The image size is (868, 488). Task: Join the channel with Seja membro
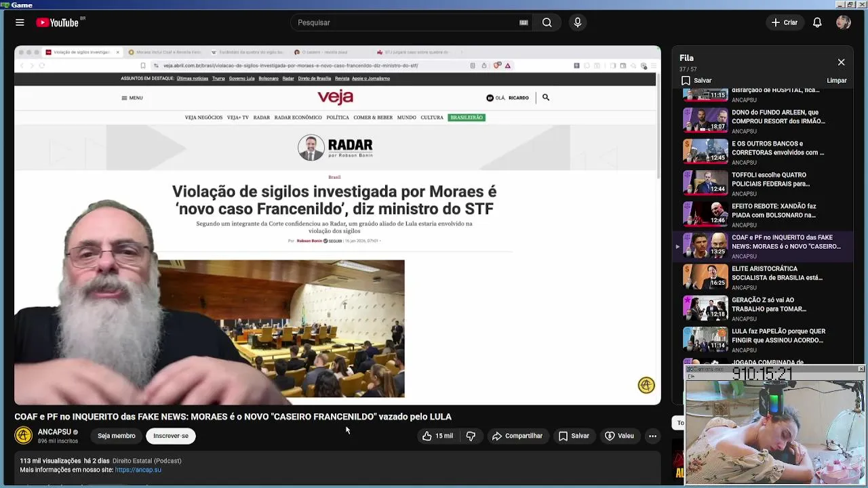click(116, 436)
